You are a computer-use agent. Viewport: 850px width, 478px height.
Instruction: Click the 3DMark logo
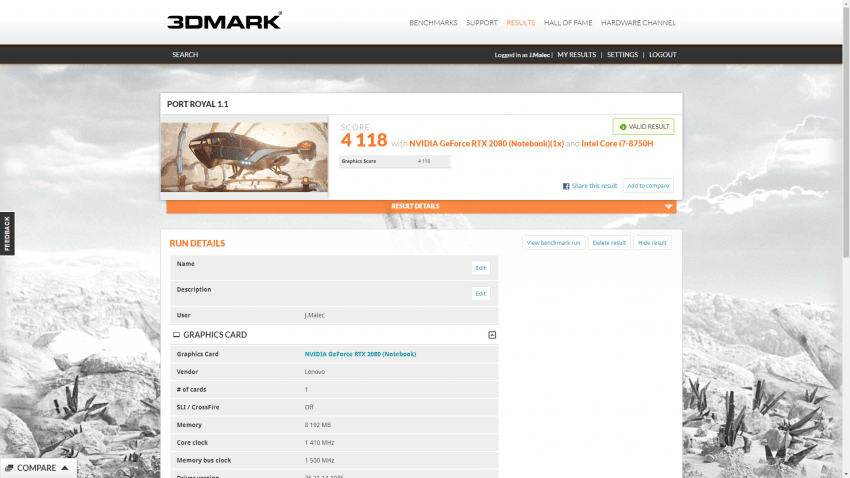(x=224, y=21)
